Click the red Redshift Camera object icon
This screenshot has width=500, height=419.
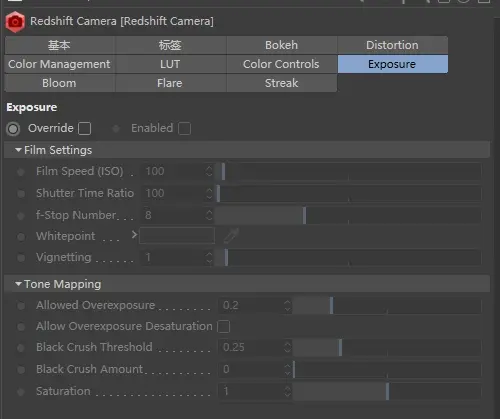coord(15,22)
